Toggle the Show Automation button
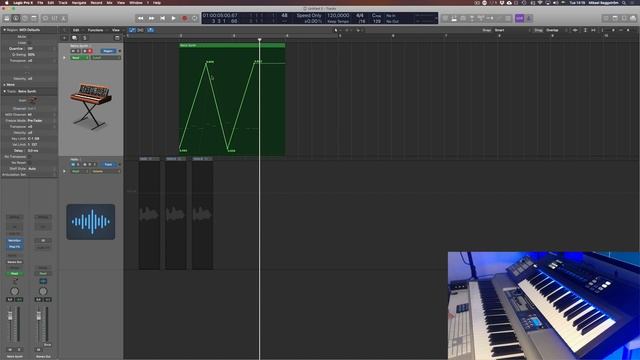The image size is (640, 360). [132, 30]
